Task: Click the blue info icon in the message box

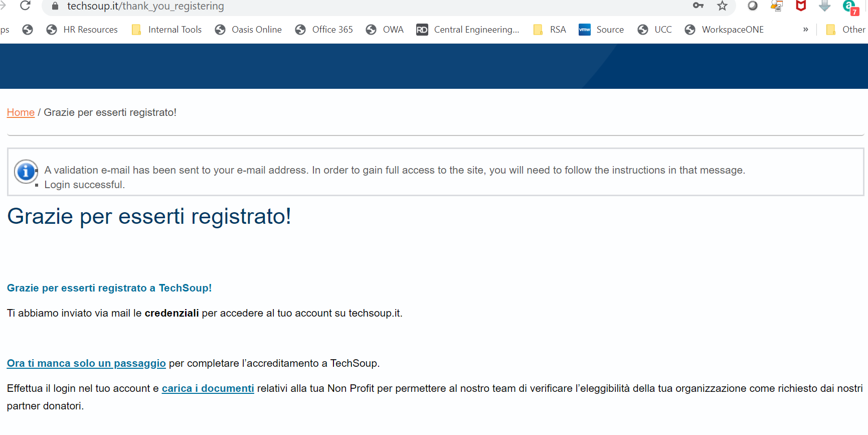Action: coord(26,172)
